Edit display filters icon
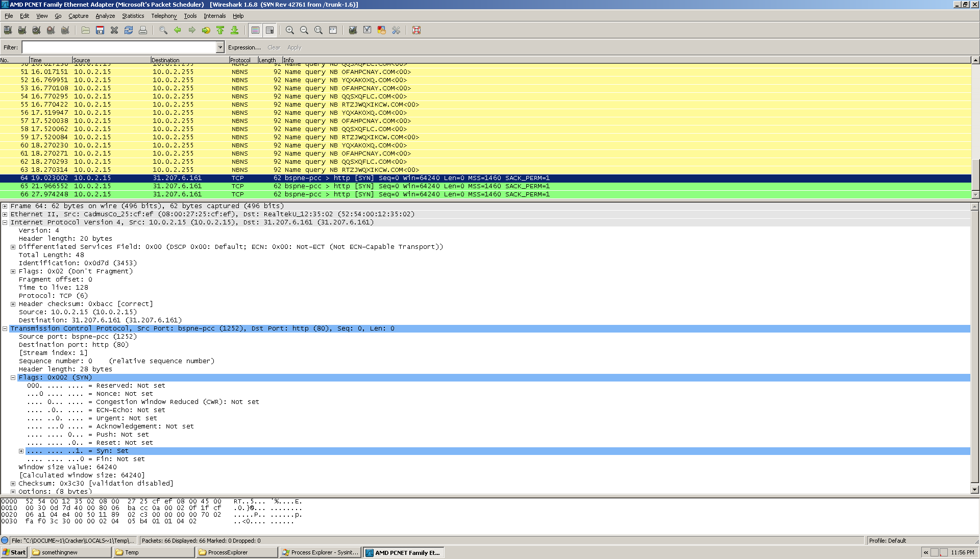This screenshot has width=980, height=559. [367, 31]
